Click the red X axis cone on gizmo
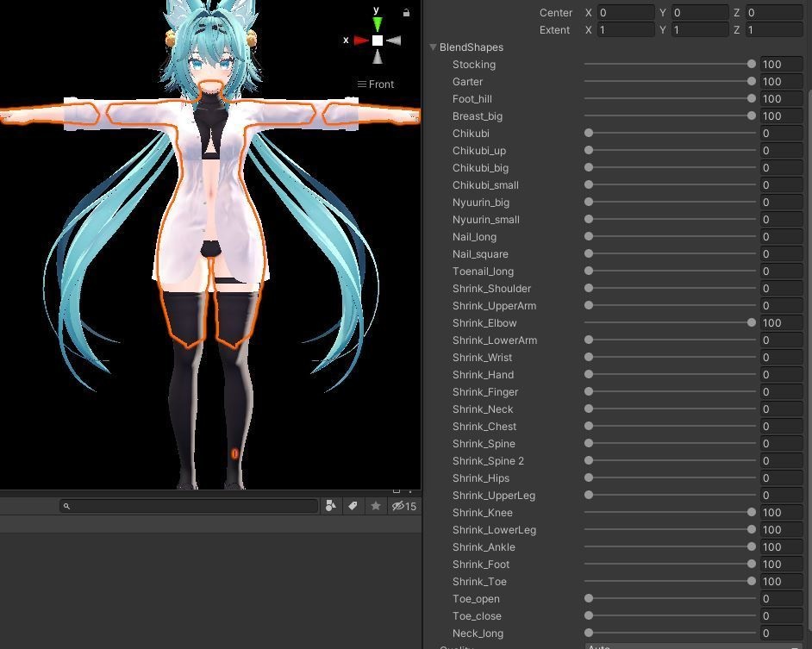The image size is (812, 649). [361, 41]
